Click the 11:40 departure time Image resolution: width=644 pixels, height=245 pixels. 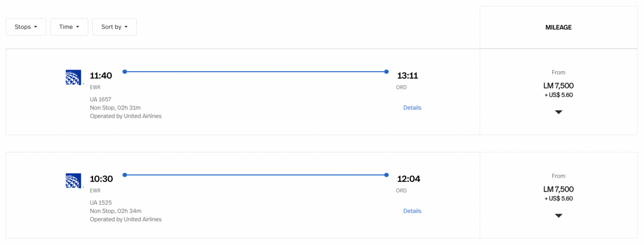(x=101, y=76)
